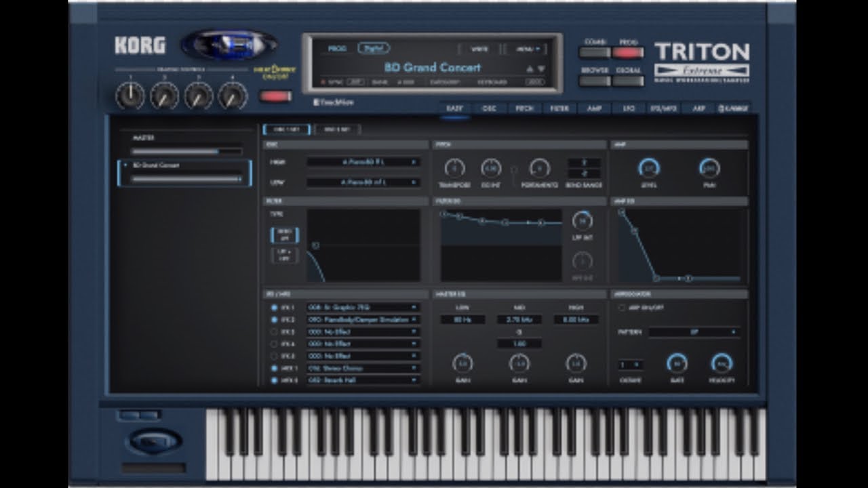
Task: Open the Menu dropdown in display
Action: point(527,49)
